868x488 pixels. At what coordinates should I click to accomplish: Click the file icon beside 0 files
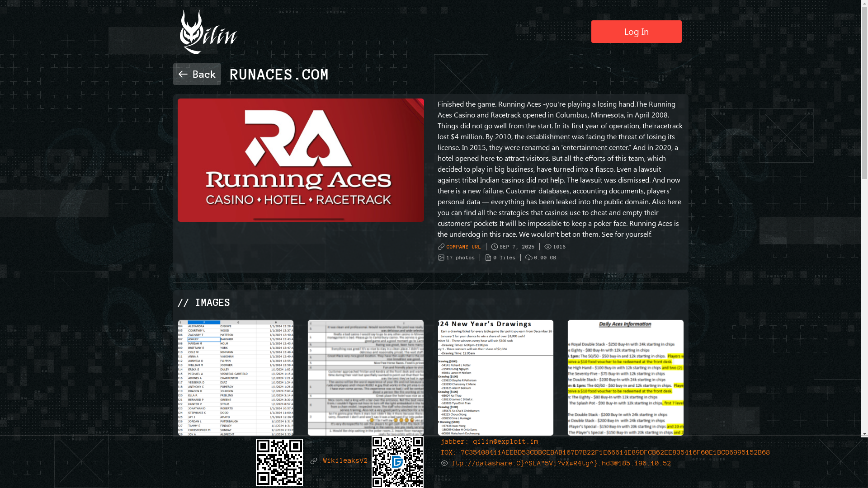click(x=488, y=258)
